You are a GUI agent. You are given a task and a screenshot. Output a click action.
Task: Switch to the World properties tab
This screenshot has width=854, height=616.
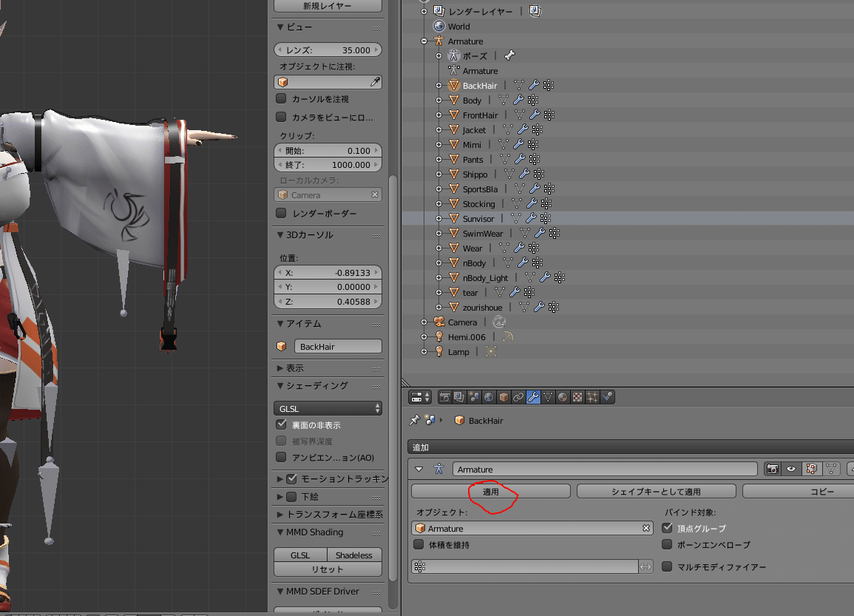click(x=489, y=397)
